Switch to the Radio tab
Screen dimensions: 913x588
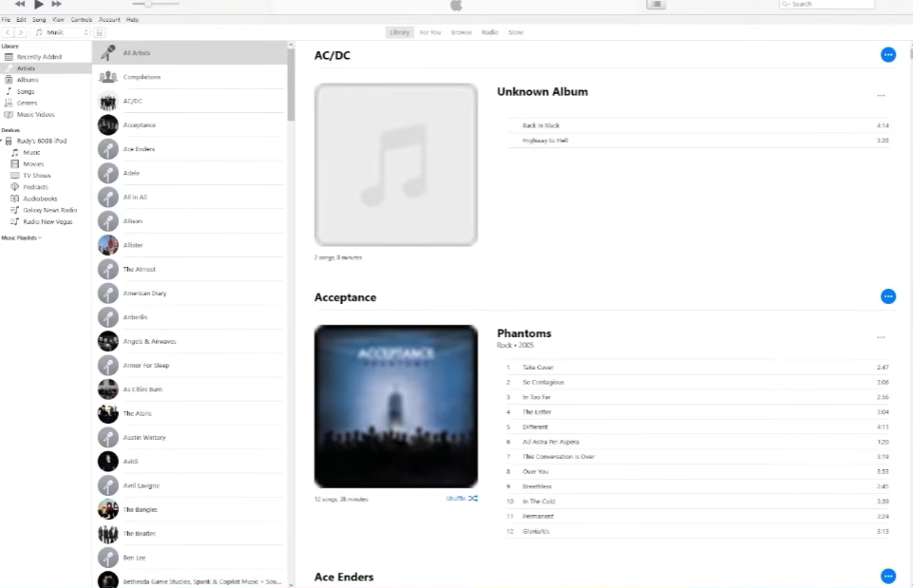pyautogui.click(x=489, y=32)
